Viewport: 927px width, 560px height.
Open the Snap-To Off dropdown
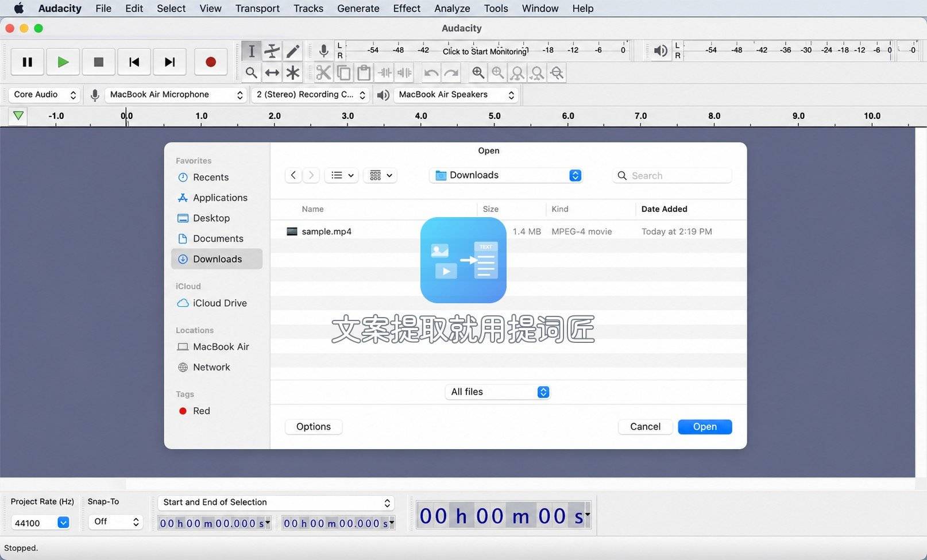116,522
